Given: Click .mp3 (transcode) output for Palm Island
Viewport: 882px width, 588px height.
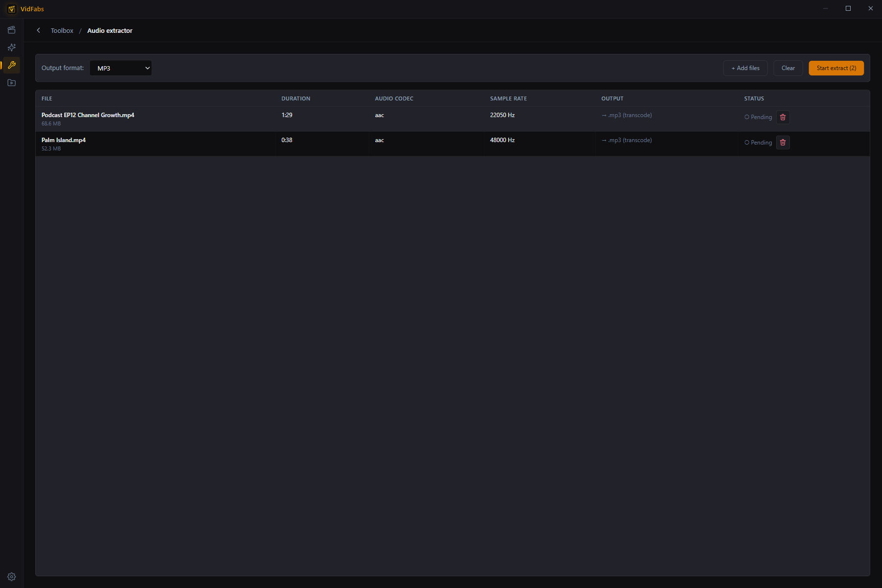Looking at the screenshot, I should click(627, 140).
